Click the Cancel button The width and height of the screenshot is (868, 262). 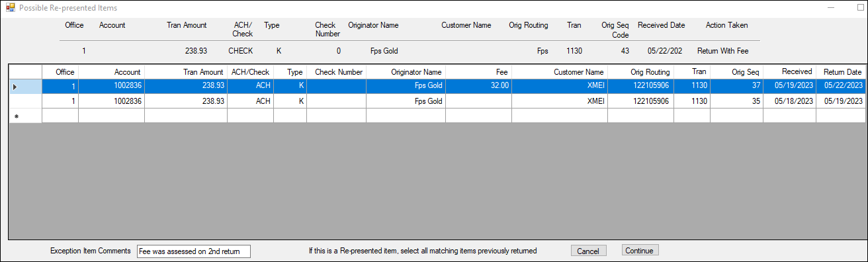(x=588, y=251)
